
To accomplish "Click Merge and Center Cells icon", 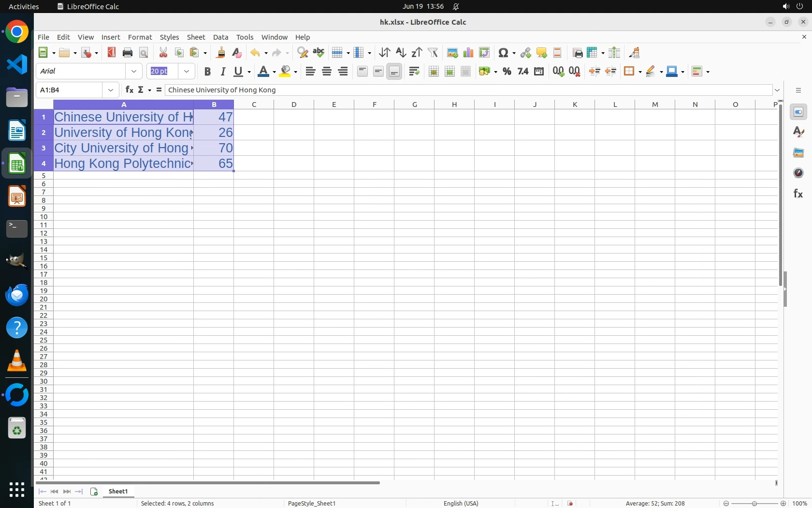I will click(434, 72).
